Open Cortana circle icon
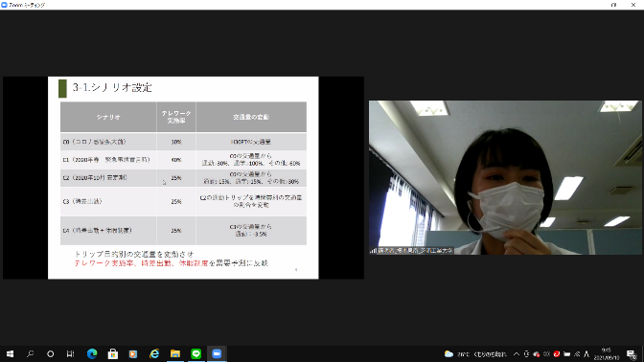 50,353
